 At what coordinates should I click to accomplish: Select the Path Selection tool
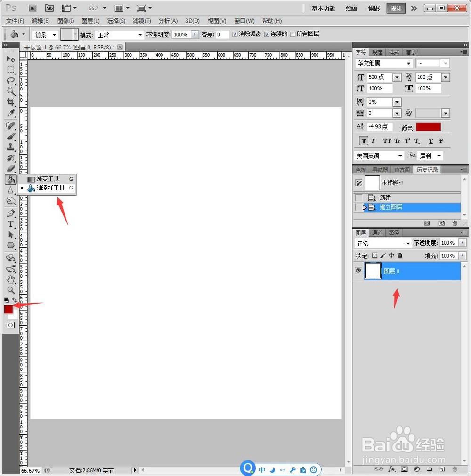(x=11, y=235)
